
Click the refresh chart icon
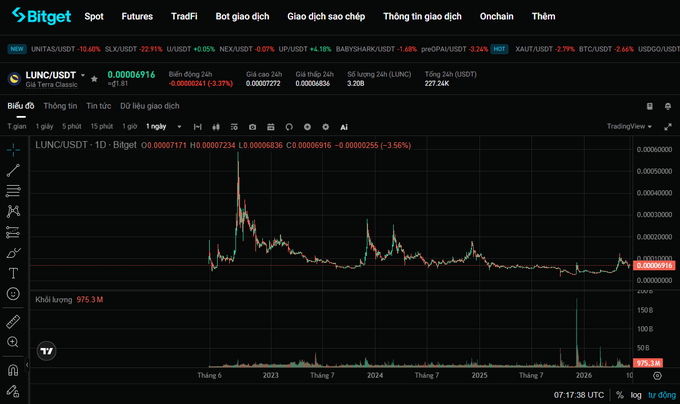point(289,127)
